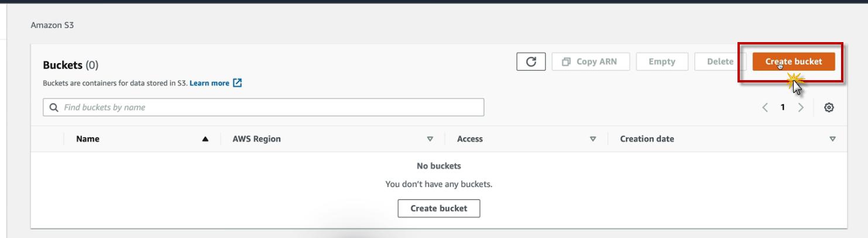Sort by AWS Region using its arrow
Viewport: 868px width, 238px height.
click(x=430, y=139)
